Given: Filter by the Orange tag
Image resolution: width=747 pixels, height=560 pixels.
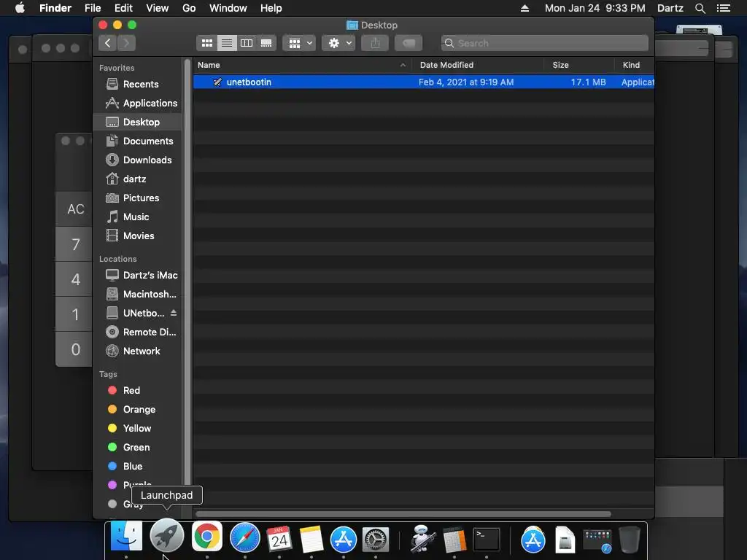Looking at the screenshot, I should [138, 410].
